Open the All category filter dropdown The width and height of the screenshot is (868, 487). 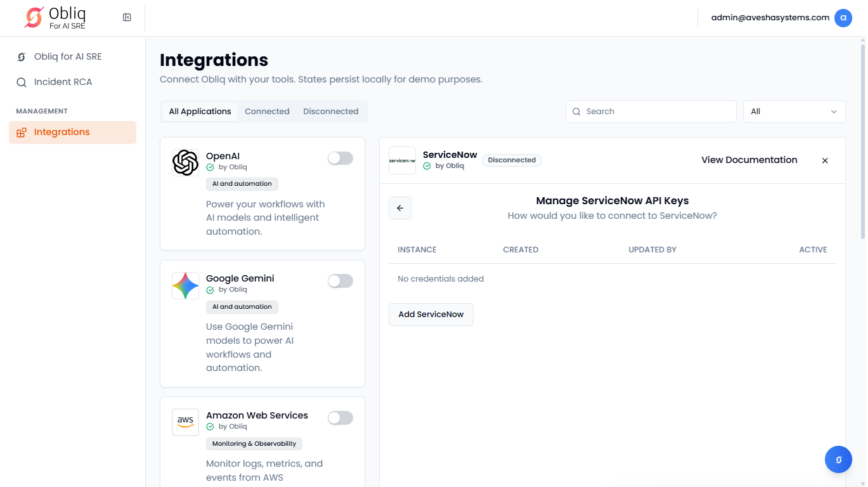(x=794, y=112)
